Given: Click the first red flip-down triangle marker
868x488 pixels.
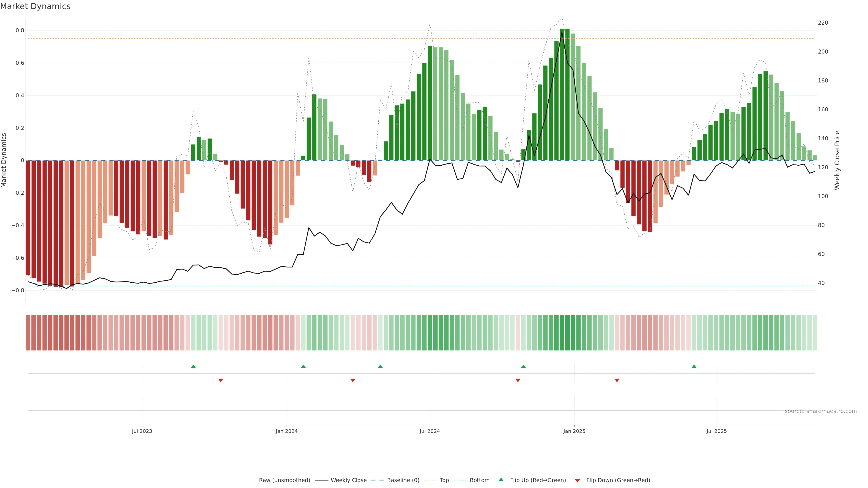Looking at the screenshot, I should click(x=221, y=380).
